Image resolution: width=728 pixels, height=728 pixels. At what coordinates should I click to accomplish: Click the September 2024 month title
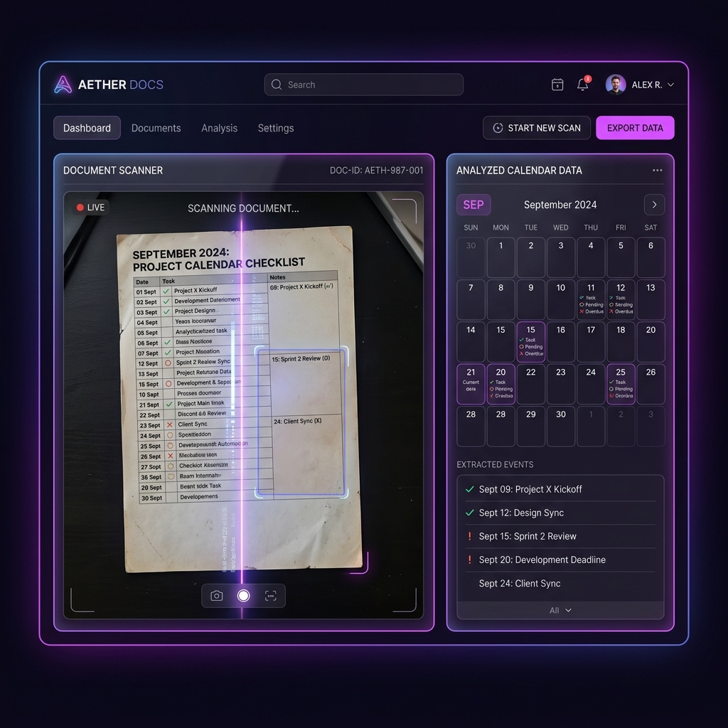[x=560, y=205]
